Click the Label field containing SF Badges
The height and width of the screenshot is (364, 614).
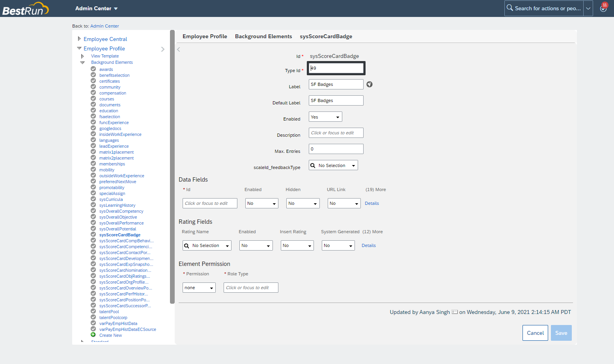(336, 84)
